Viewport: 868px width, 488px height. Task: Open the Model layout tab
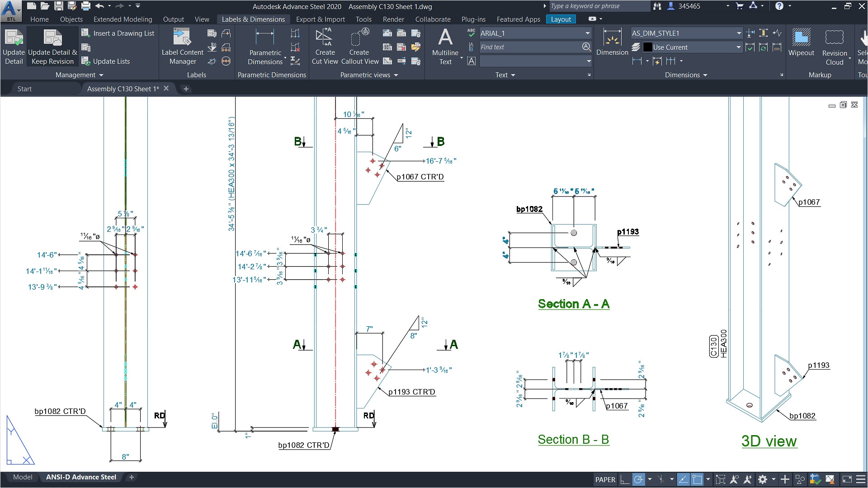pos(23,477)
